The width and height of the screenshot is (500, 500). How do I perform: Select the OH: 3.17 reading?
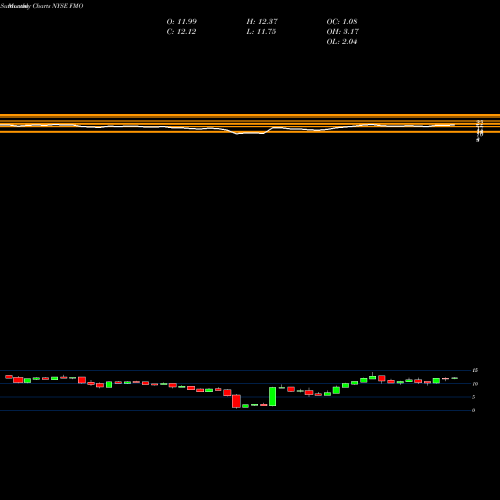pyautogui.click(x=343, y=32)
